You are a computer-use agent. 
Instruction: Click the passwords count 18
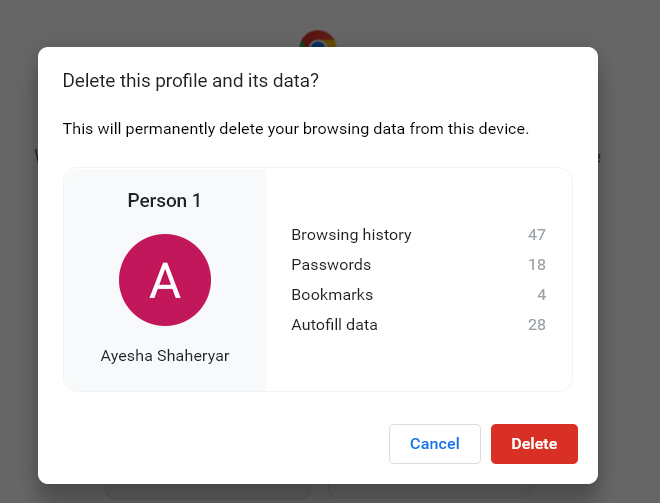click(x=537, y=265)
